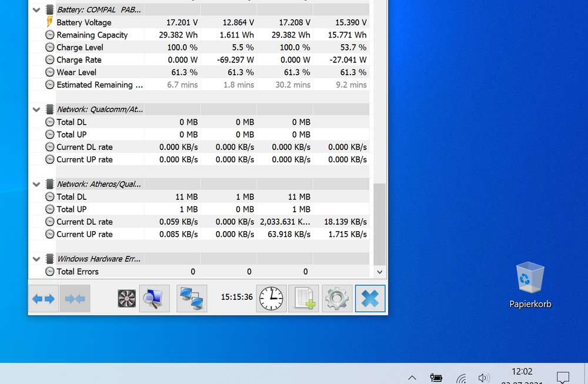588x384 pixels.
Task: Collapse the Battery: COMPAL sensor group
Action: (36, 10)
